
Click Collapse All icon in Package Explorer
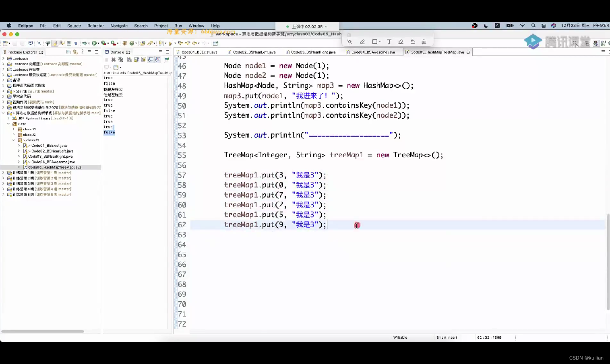click(x=68, y=52)
